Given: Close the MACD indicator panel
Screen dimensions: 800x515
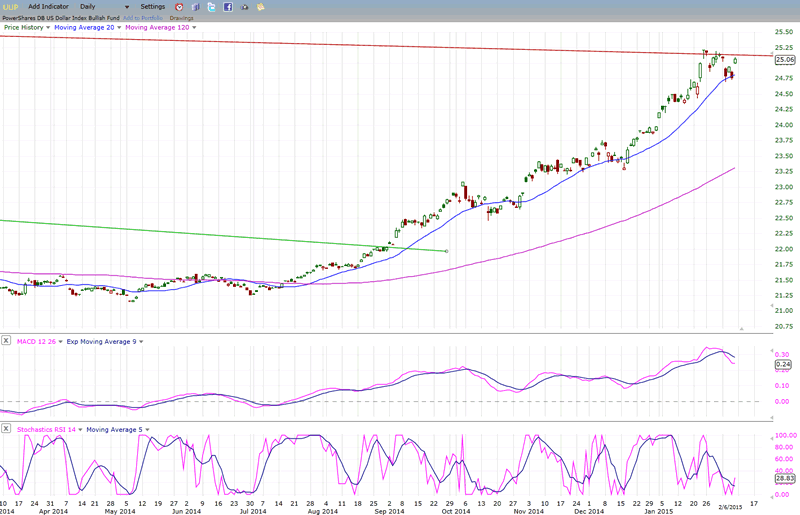Looking at the screenshot, I should pyautogui.click(x=7, y=342).
